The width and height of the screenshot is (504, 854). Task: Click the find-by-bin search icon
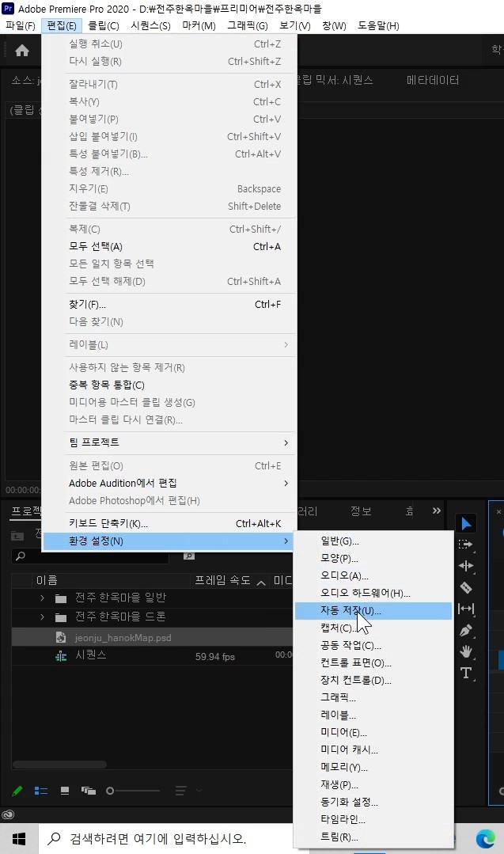[189, 556]
